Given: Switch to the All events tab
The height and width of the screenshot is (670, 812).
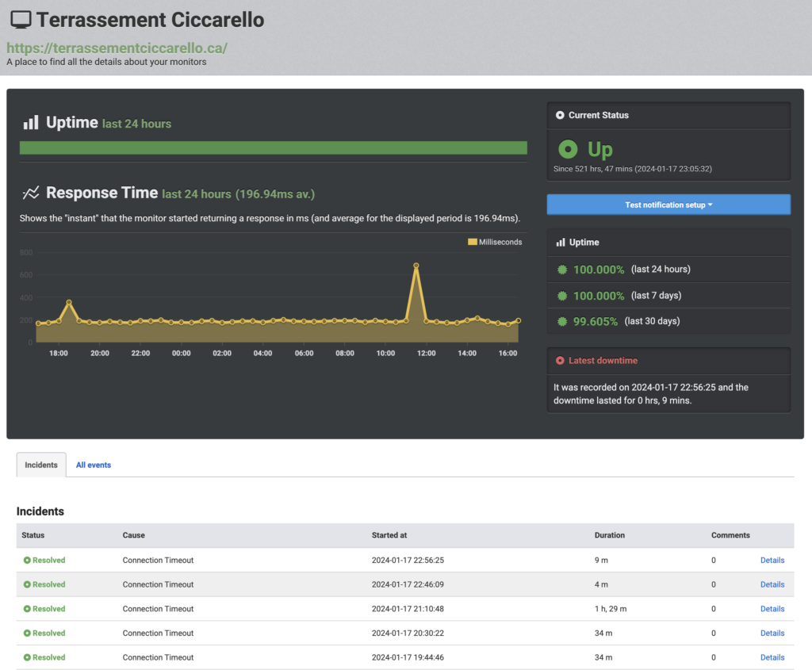Looking at the screenshot, I should click(94, 465).
